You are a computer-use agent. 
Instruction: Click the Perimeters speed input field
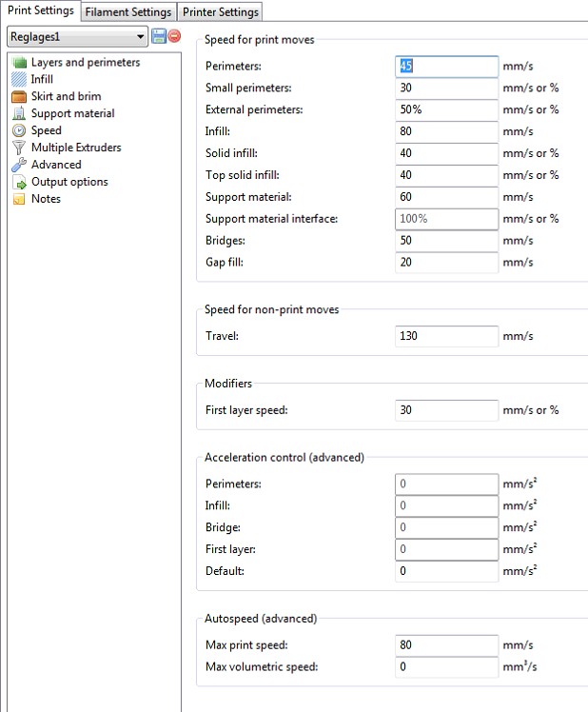tap(446, 67)
